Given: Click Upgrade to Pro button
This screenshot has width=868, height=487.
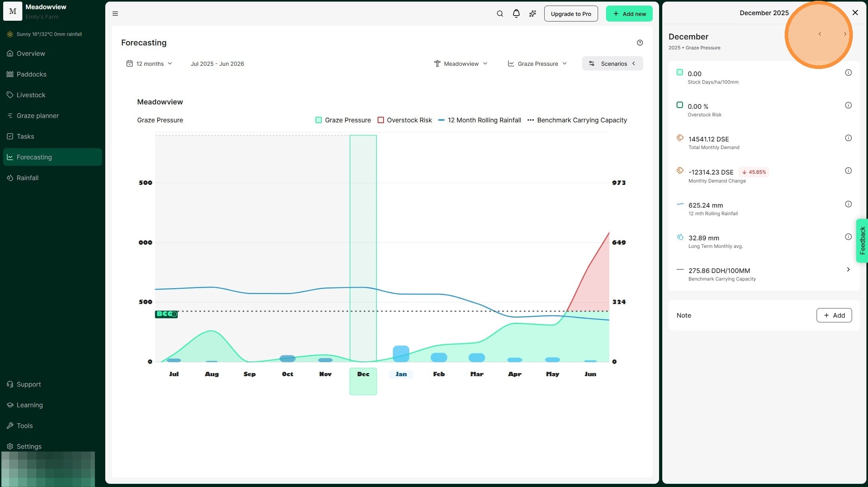Looking at the screenshot, I should point(571,14).
